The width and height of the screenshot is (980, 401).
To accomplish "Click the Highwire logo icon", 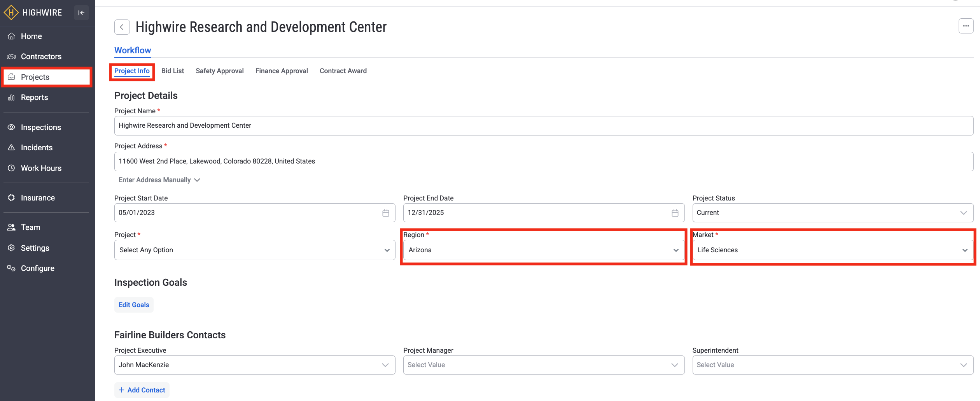I will [x=11, y=13].
